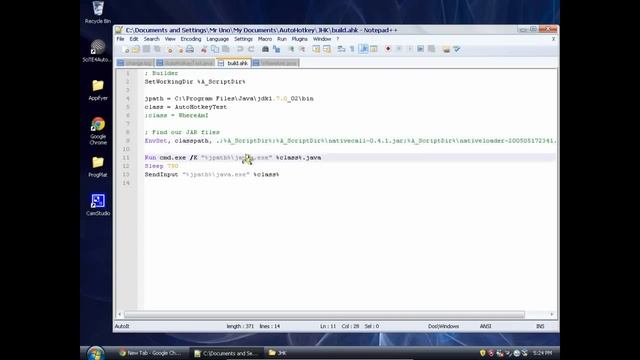Print the document using the toolbar icon
The width and height of the screenshot is (640, 360).
190,49
